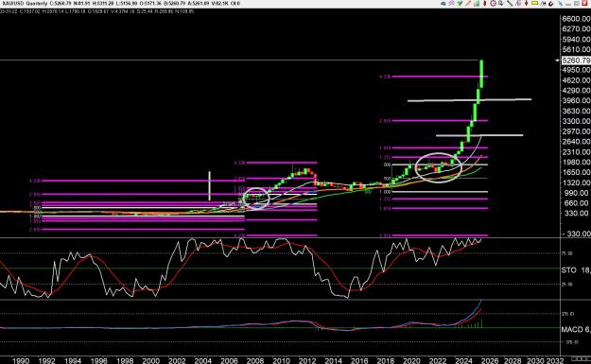Click the 1320.00 price axis label

point(576,182)
